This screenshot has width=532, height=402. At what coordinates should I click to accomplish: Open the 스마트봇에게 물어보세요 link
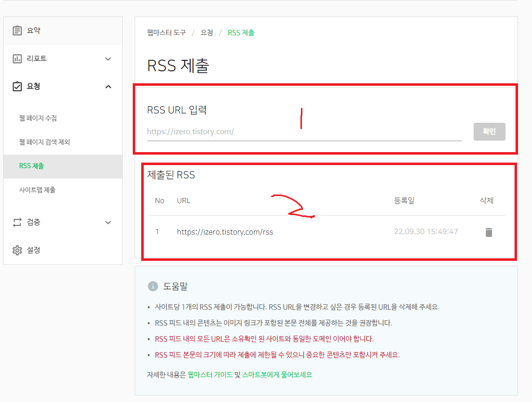tap(277, 375)
